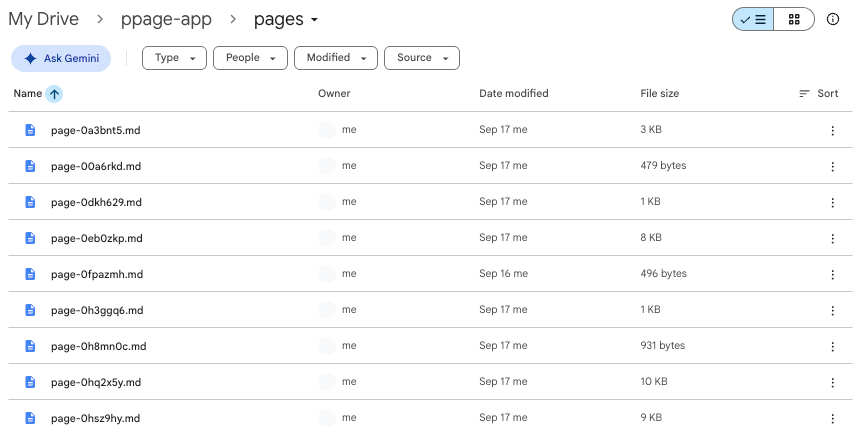The width and height of the screenshot is (860, 433).
Task: Switch to grid layout view
Action: pos(794,20)
